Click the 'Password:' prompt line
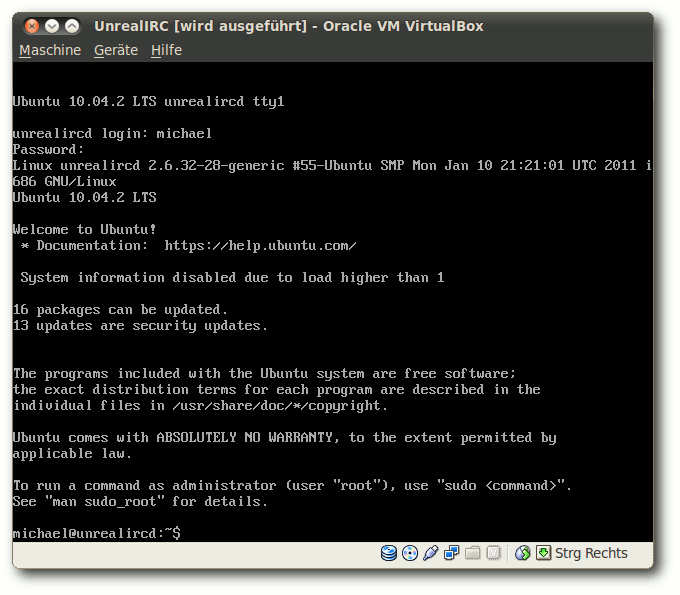 [x=48, y=150]
